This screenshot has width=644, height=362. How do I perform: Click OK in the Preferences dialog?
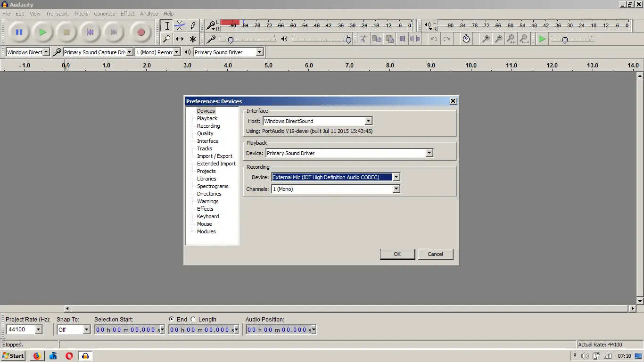click(x=397, y=254)
